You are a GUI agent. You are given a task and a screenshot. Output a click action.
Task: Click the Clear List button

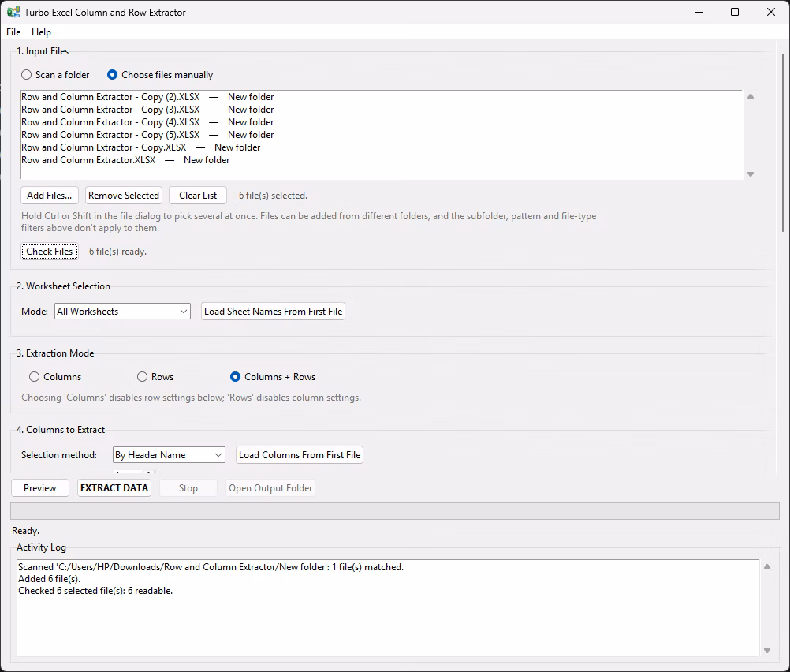pos(198,195)
